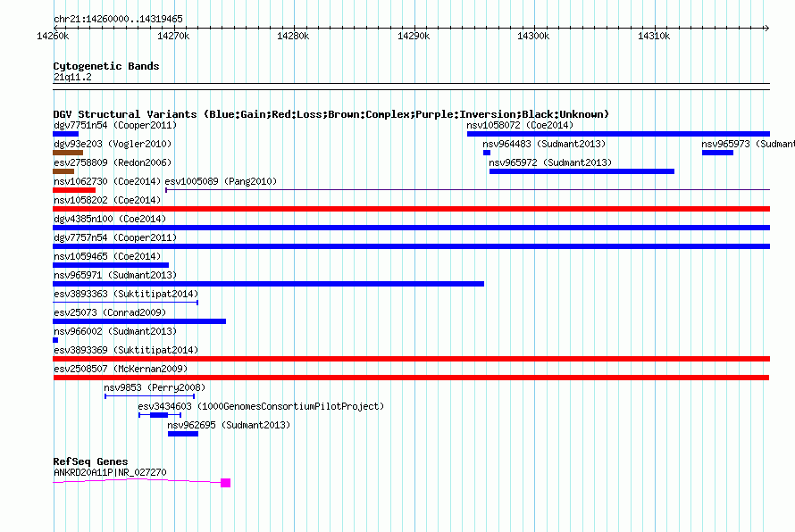
Task: Open the nsv9853 (Perry2008) variant label
Action: 155,387
